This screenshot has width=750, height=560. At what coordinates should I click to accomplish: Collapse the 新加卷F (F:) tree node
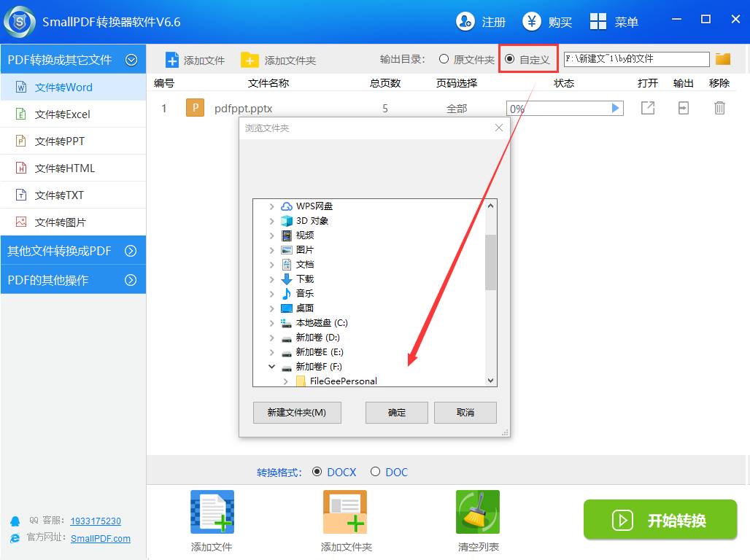tap(272, 367)
